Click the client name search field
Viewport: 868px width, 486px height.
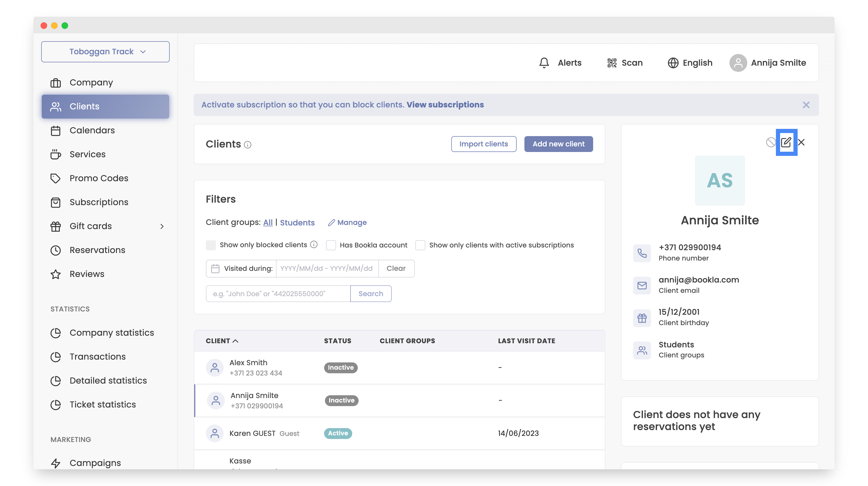point(278,294)
